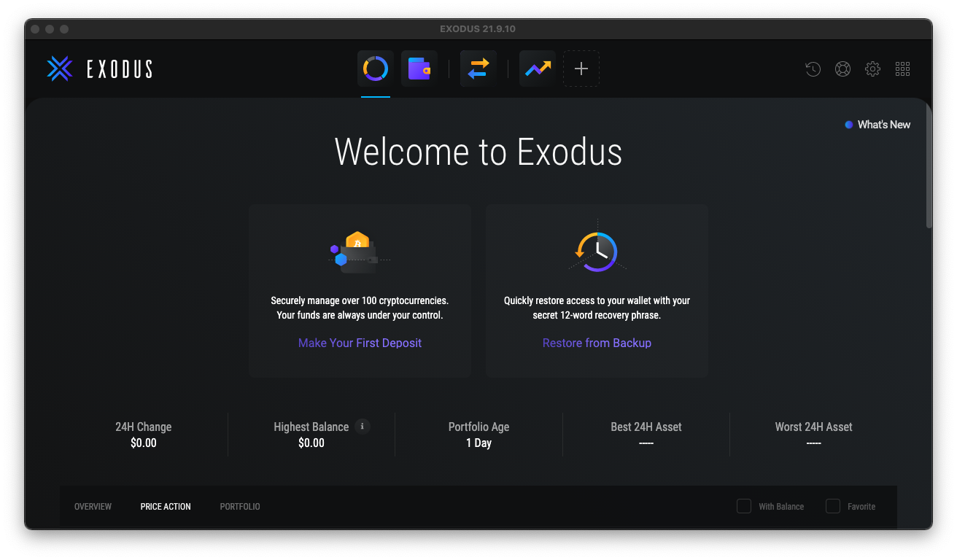Click the EXODUS wordmark text
The height and width of the screenshot is (560, 957).
[120, 69]
